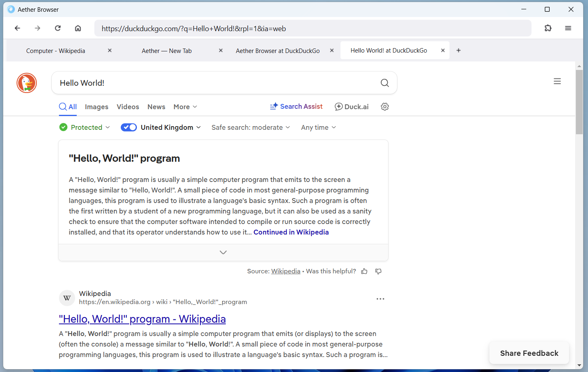
Task: Close the Computer - Wikipedia tab
Action: point(110,51)
